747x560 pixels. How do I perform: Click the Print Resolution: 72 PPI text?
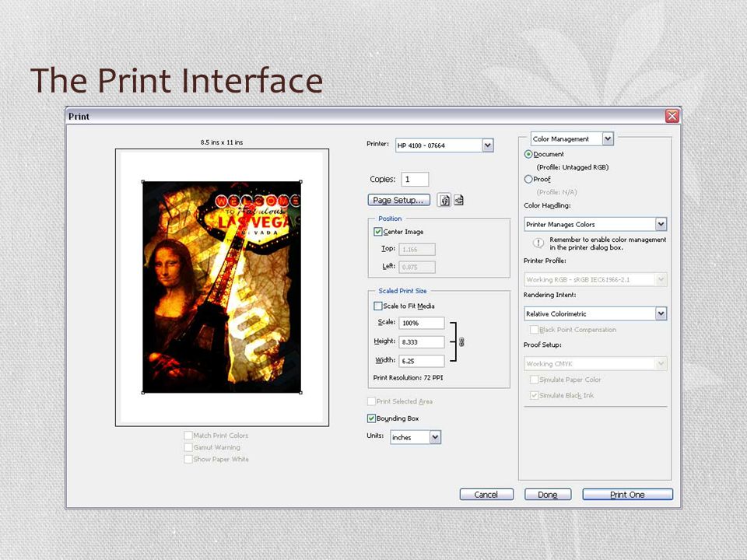click(x=409, y=378)
